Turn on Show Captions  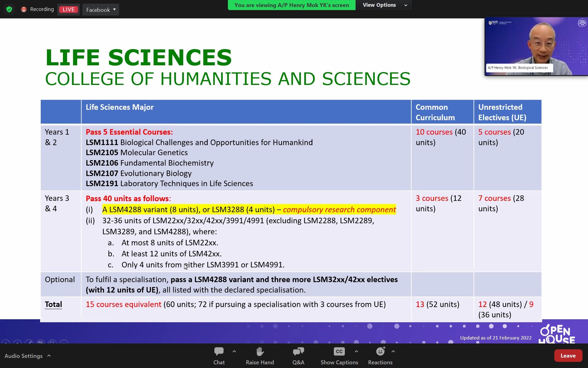[339, 355]
